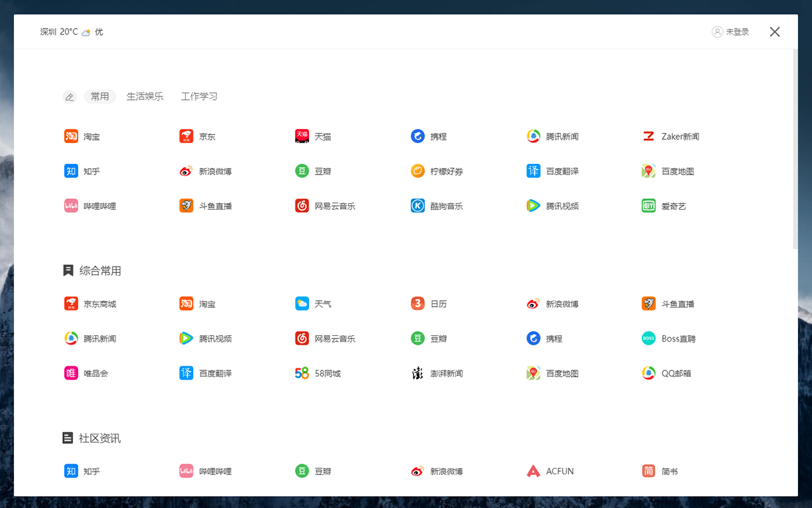812x508 pixels.
Task: Open 百度地图 icon in the top 常用 grid
Action: pyautogui.click(x=648, y=171)
